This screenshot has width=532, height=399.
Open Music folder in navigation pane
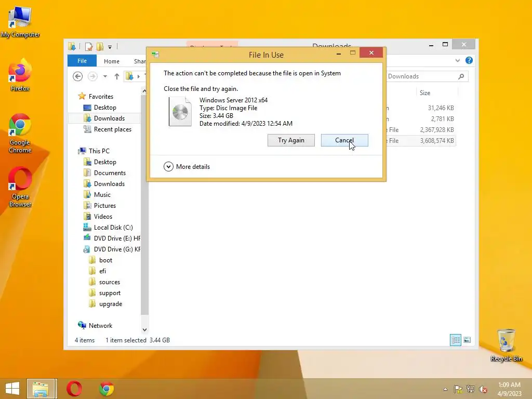(x=97, y=195)
